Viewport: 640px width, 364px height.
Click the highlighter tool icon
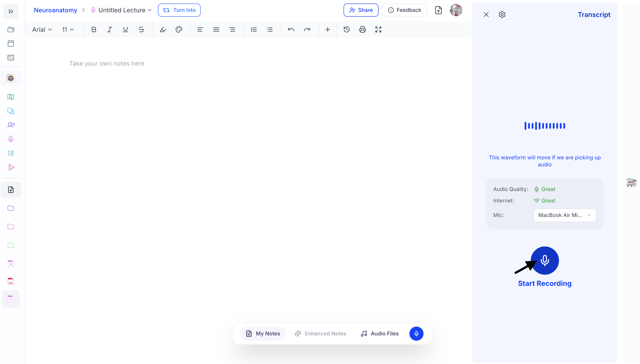pos(163,29)
